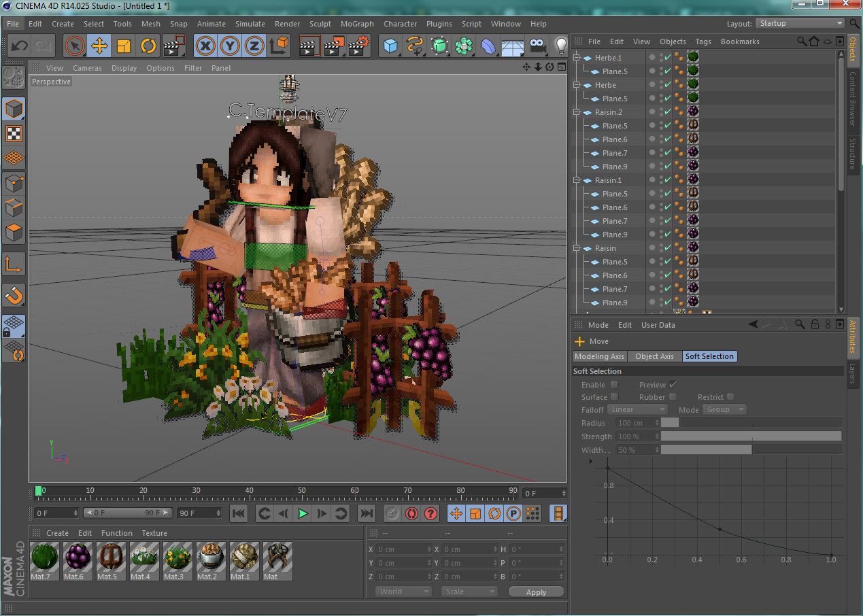The width and height of the screenshot is (863, 616).
Task: Open the spline pen tools
Action: coord(415,46)
